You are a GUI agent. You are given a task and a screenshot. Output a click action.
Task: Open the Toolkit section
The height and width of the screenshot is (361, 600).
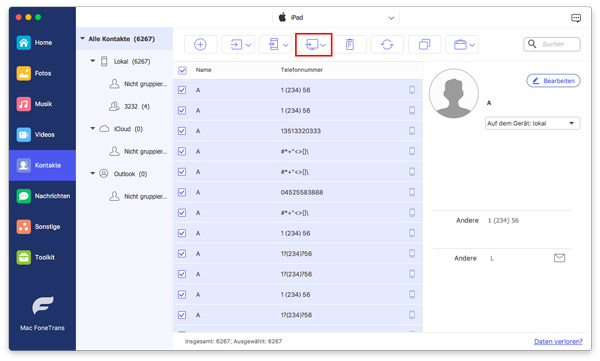click(42, 257)
